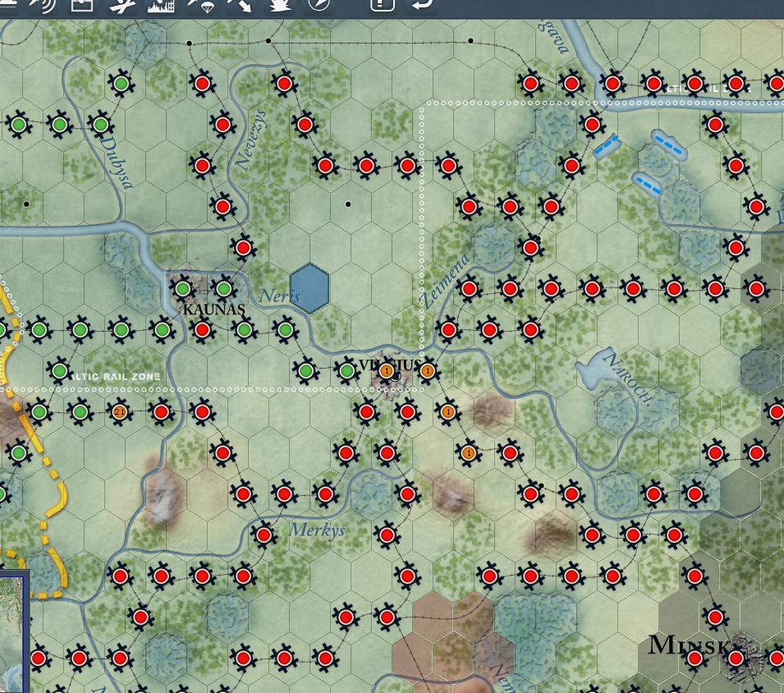Click the red rail marker below the KAUNAS label
The image size is (784, 693).
(x=202, y=330)
